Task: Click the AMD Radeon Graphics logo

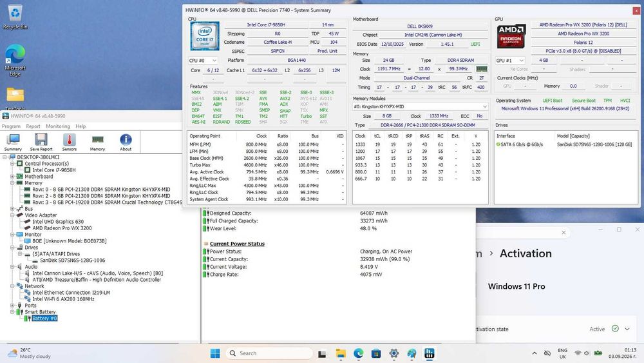Action: [x=511, y=36]
